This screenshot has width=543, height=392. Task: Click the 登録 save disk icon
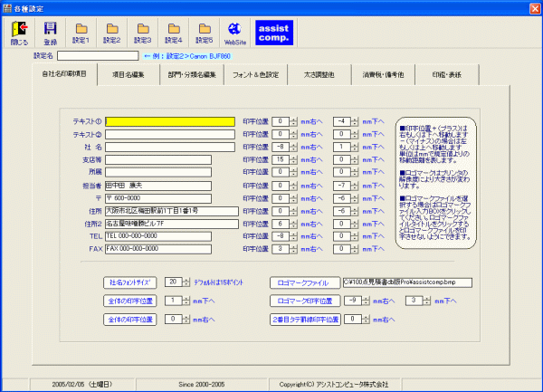point(50,33)
